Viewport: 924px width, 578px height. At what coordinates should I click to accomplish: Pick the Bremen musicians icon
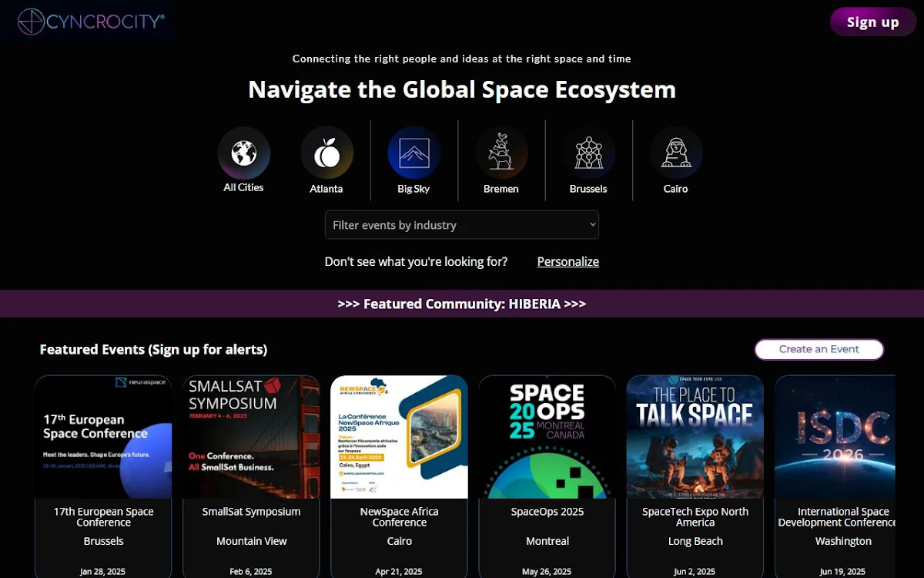[x=501, y=153]
